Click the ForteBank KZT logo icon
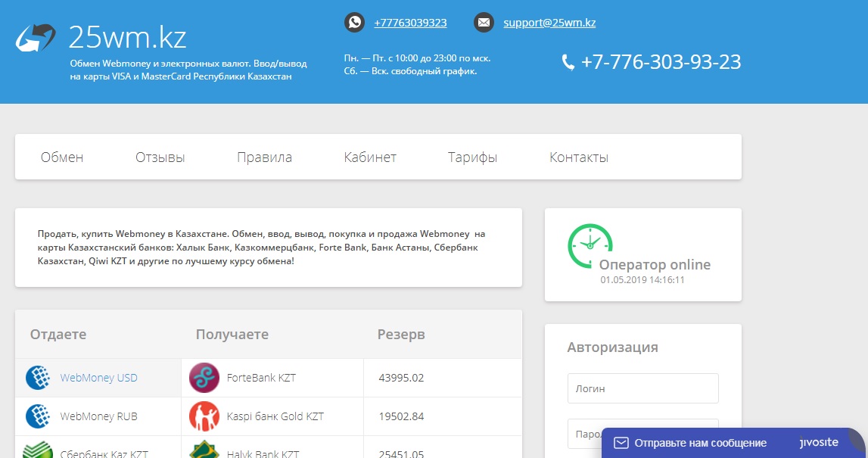The width and height of the screenshot is (868, 458). 204,378
